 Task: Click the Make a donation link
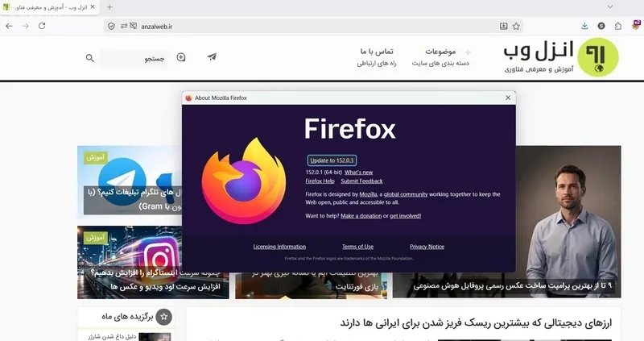pos(361,215)
